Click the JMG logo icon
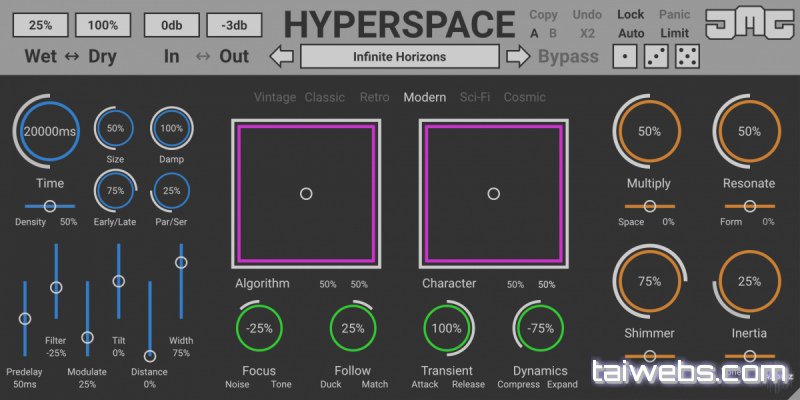Image resolution: width=800 pixels, height=400 pixels. (747, 24)
